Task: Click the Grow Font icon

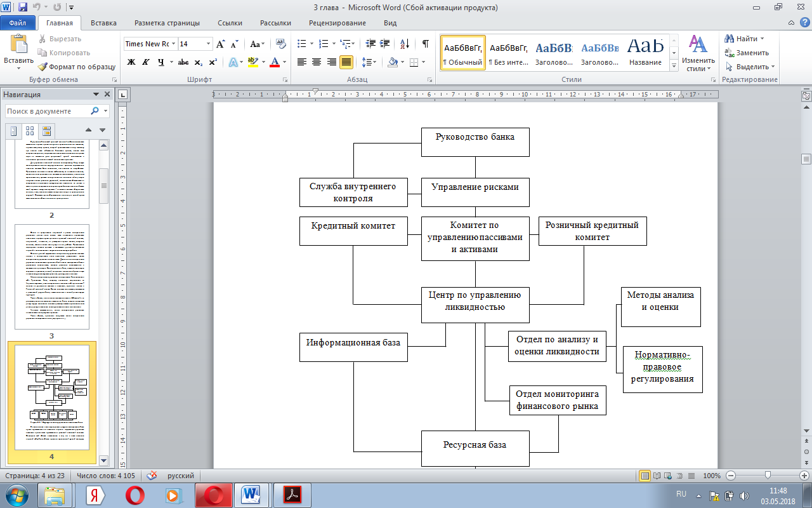Action: 220,44
